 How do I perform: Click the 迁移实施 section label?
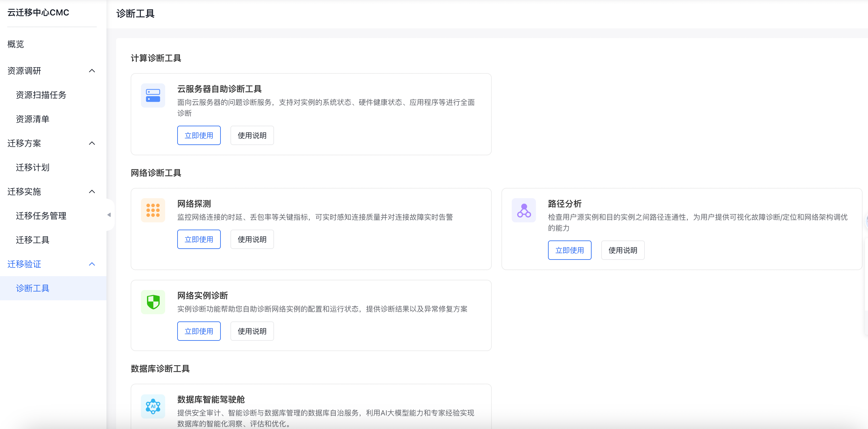pyautogui.click(x=24, y=192)
